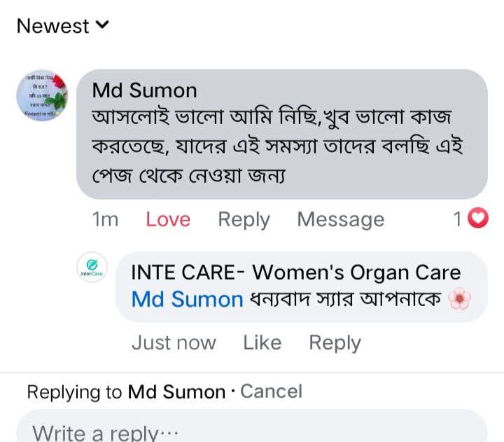Screen dimensions: 504x442
Task: Open Md Sumon's profile picture
Action: pyautogui.click(x=43, y=96)
